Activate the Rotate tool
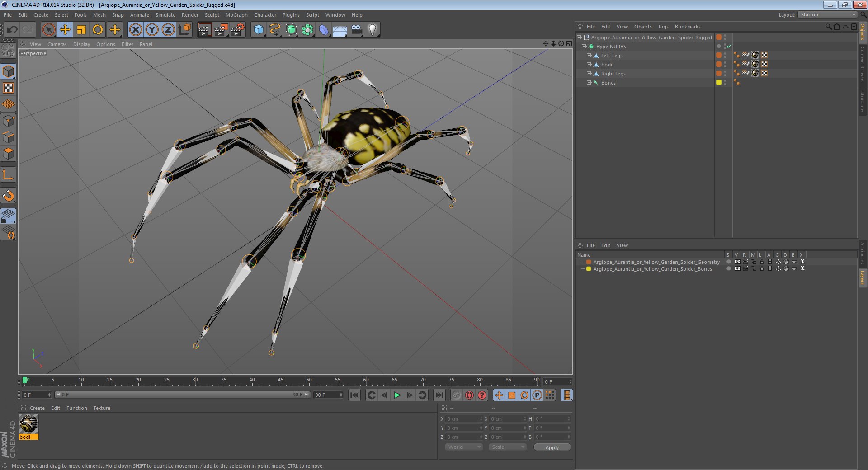The height and width of the screenshot is (470, 868). tap(98, 30)
